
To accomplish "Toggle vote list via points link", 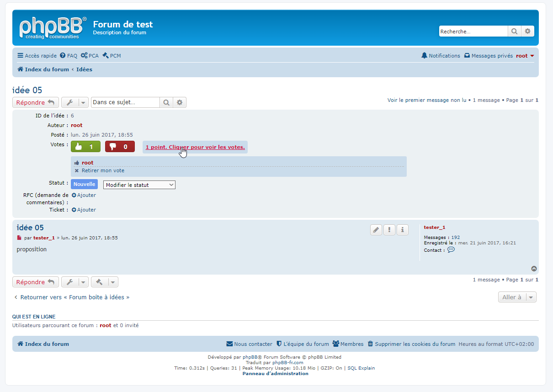I will coord(195,147).
